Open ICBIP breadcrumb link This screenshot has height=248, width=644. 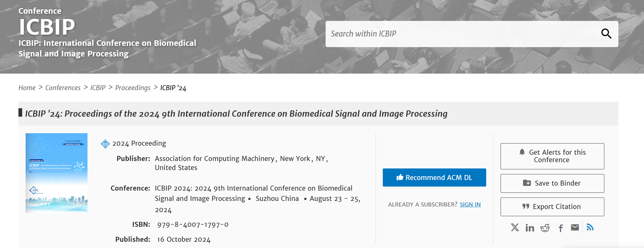[x=98, y=88]
